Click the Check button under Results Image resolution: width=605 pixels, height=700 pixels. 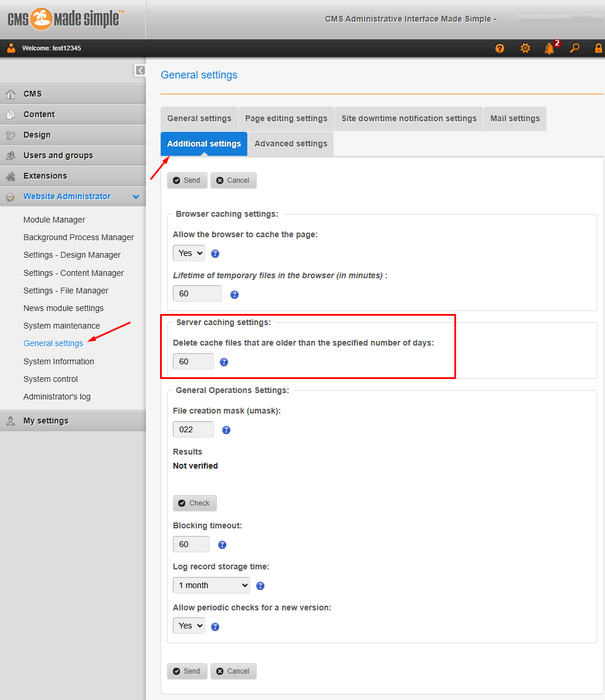pos(195,503)
